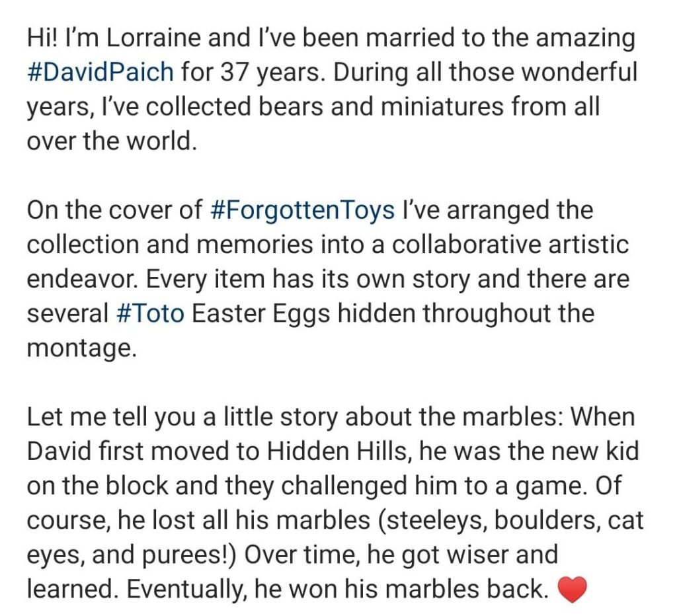Click the red heart emoji
Screen dimensions: 677x616
point(573,590)
